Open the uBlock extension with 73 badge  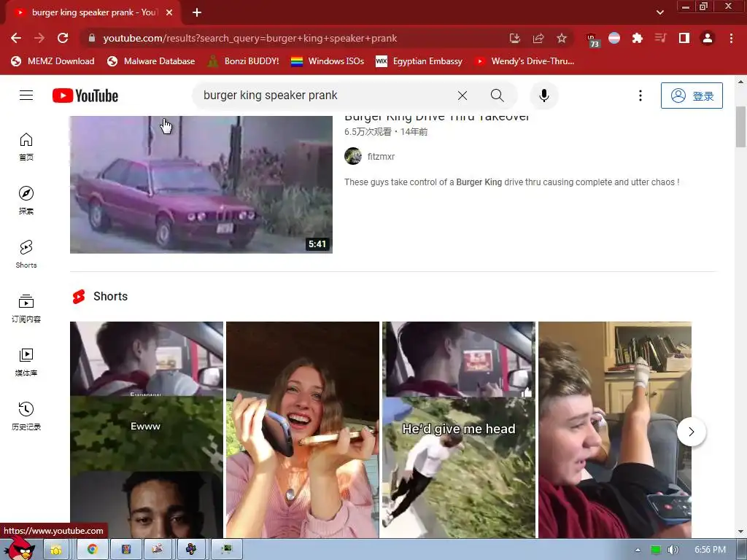592,40
